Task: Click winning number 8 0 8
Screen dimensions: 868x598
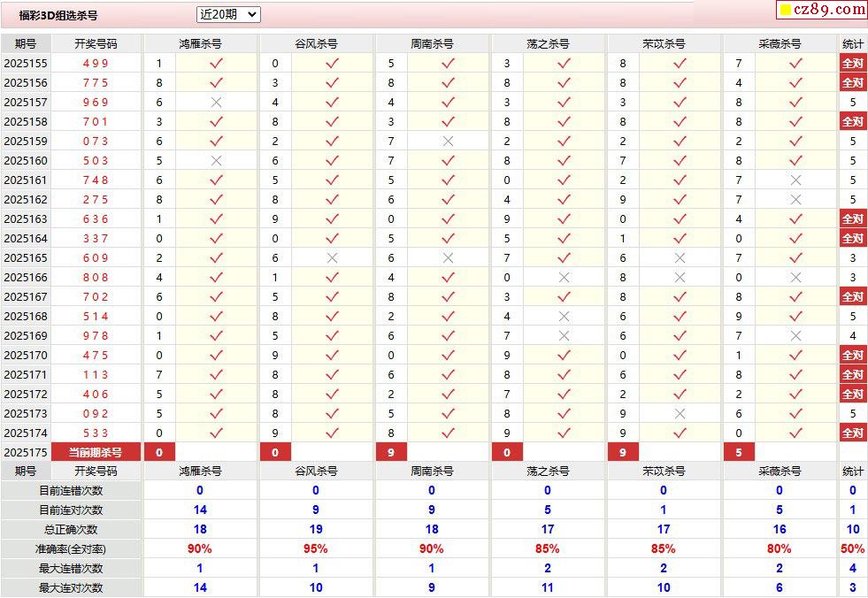Action: point(96,278)
